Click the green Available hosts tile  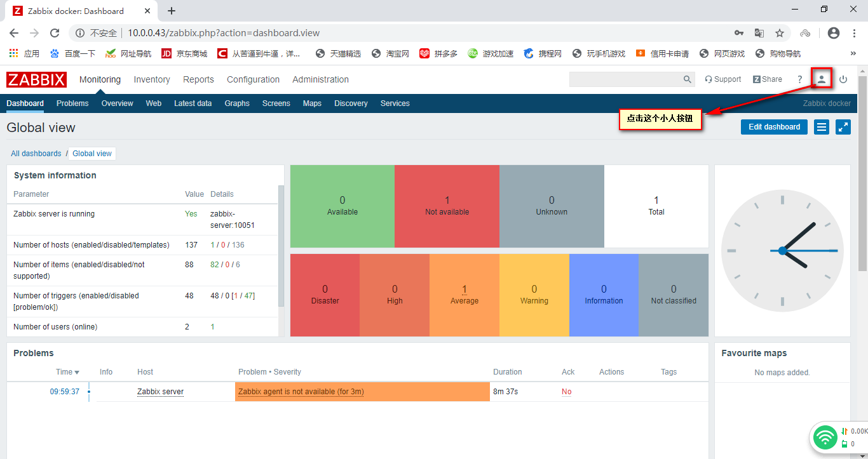(x=342, y=206)
